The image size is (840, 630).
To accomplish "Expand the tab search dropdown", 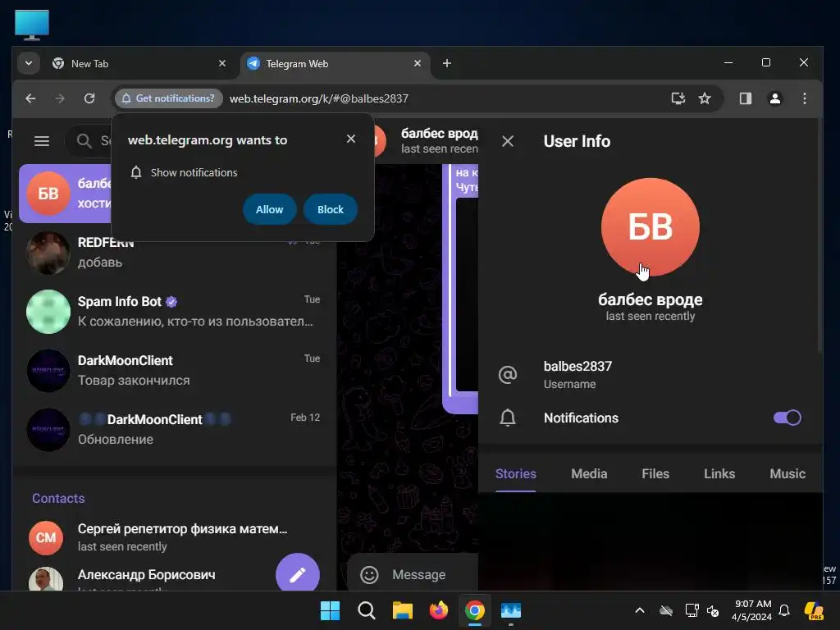I will coord(29,63).
